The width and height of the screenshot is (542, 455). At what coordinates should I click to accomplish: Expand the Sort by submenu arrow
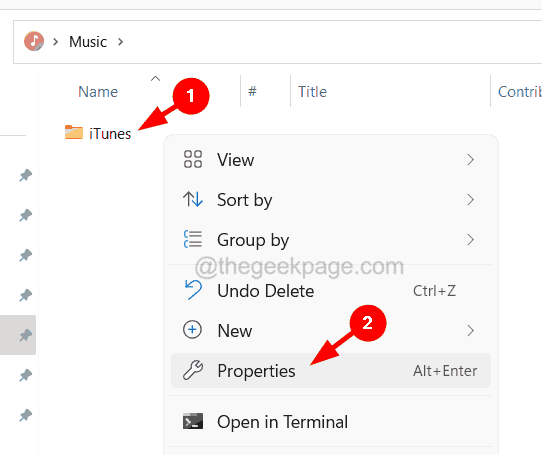(470, 199)
